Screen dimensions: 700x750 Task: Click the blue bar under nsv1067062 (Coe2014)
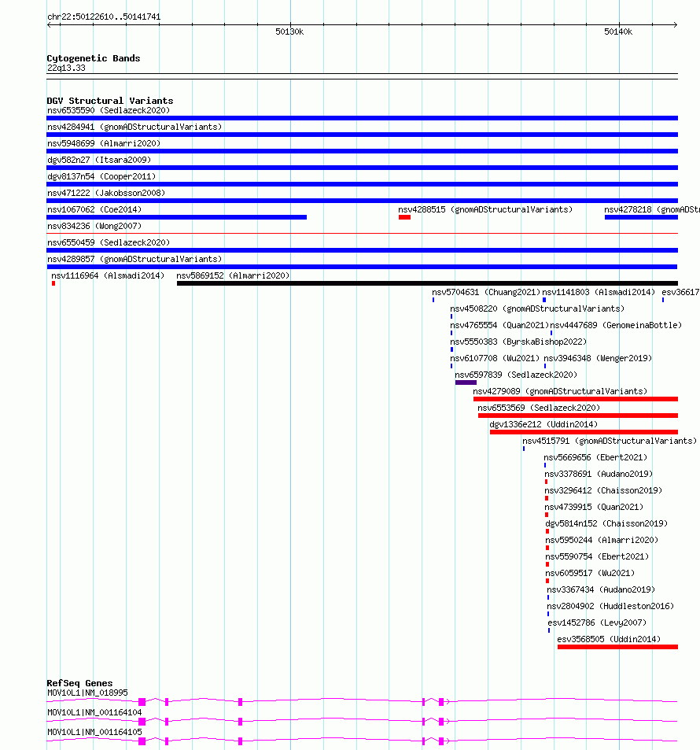click(176, 218)
